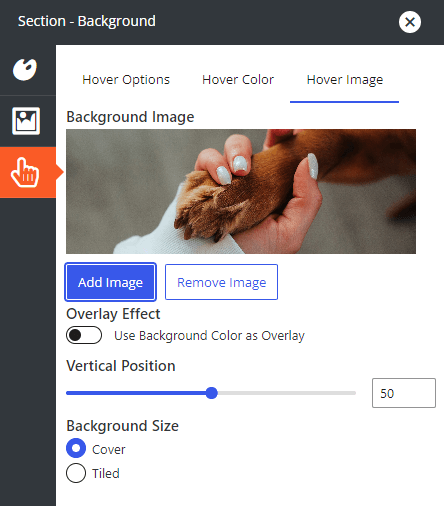The image size is (444, 506).
Task: Enable Use Background Color as Overlay toggle
Action: (x=84, y=335)
